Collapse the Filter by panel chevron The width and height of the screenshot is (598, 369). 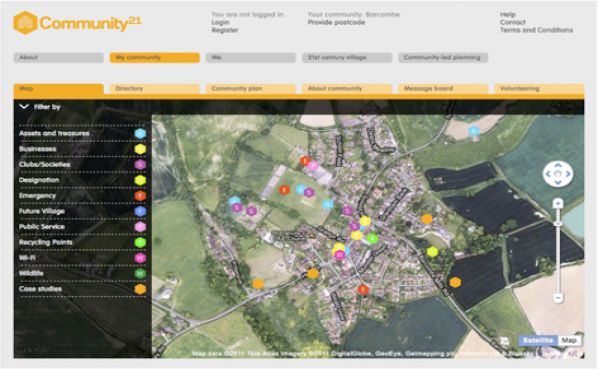[x=24, y=107]
